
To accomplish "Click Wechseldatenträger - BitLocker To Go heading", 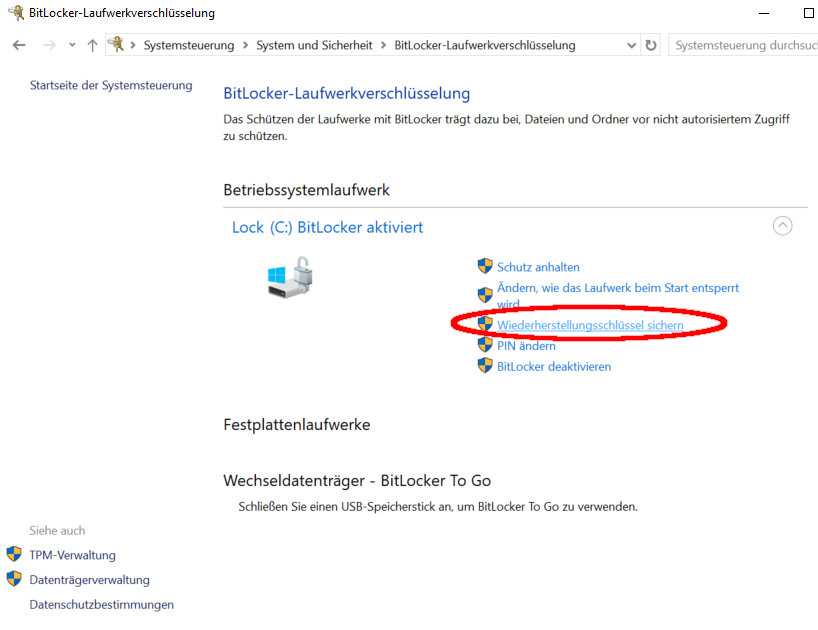I will 357,480.
